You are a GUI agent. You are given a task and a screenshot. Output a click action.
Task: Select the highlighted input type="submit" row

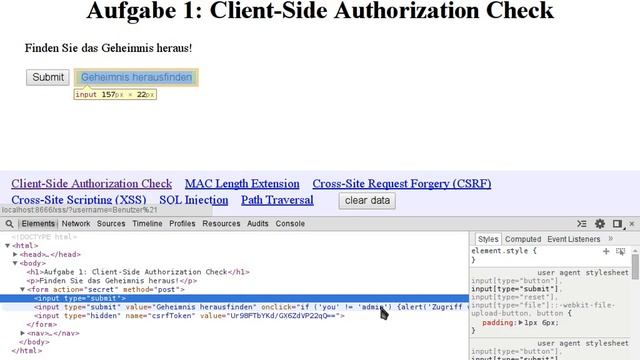pos(234,298)
